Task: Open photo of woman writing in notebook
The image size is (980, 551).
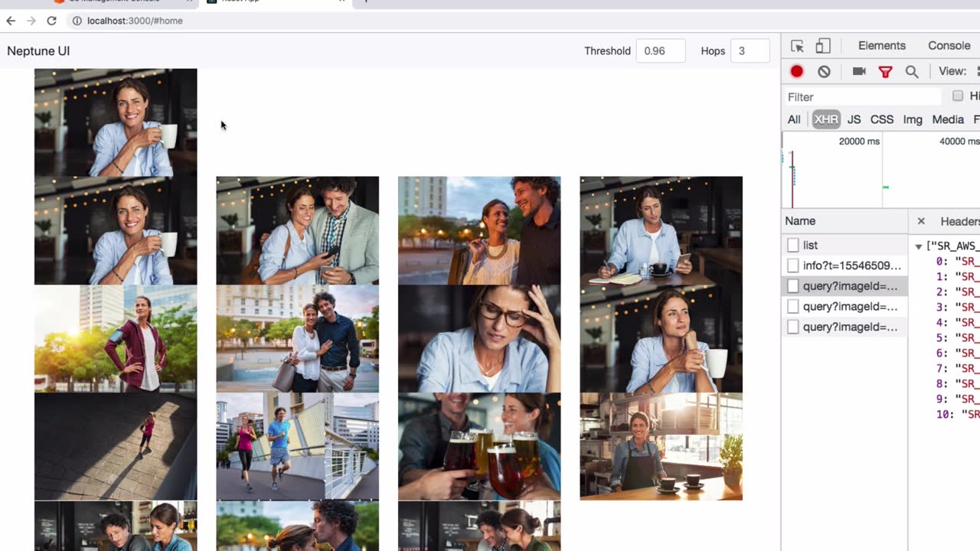Action: (x=661, y=230)
